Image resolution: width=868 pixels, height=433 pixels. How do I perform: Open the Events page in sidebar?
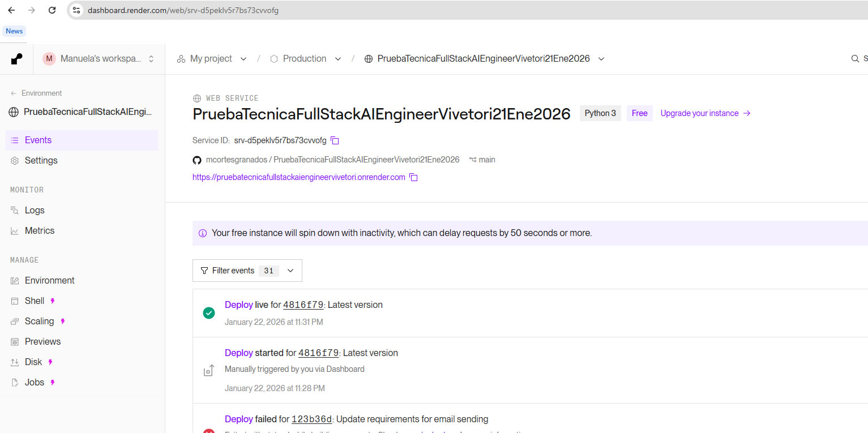click(x=82, y=140)
